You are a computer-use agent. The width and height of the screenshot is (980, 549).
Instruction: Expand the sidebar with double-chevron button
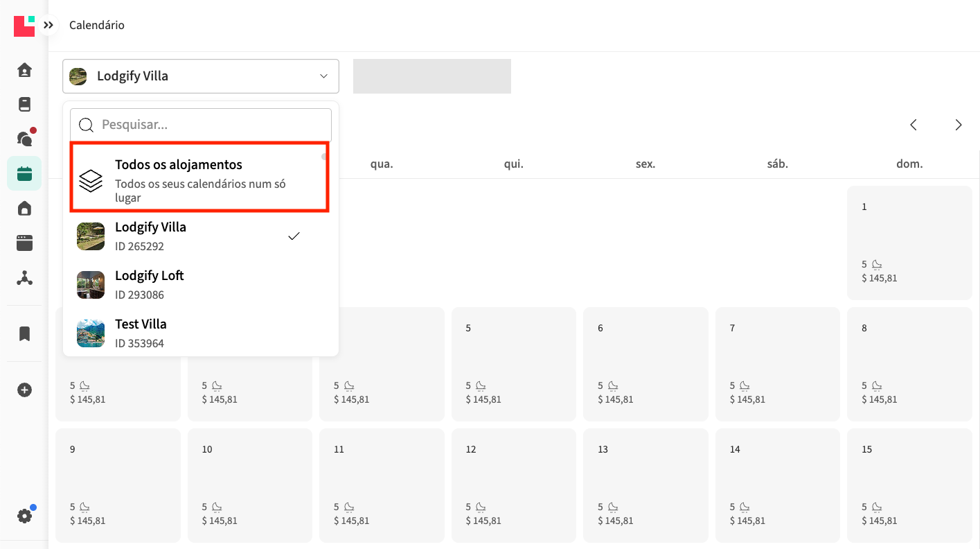click(x=48, y=26)
